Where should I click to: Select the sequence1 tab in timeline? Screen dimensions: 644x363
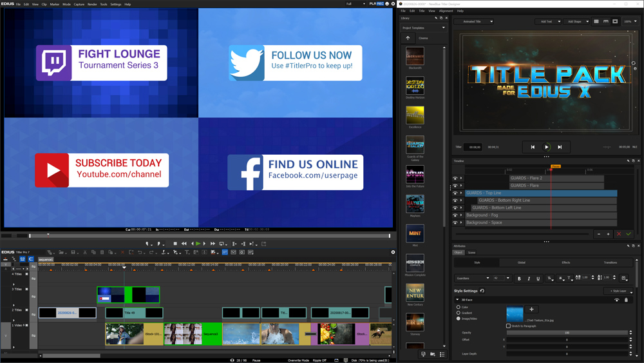pyautogui.click(x=46, y=259)
